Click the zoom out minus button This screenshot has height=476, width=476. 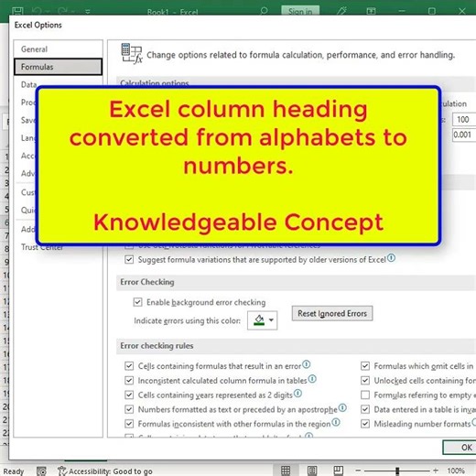358,471
